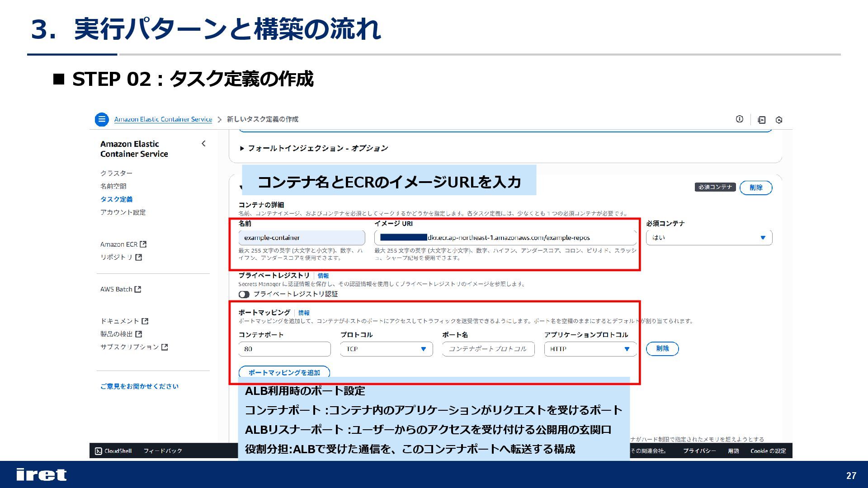Click the ポート名 input field
The height and width of the screenshot is (488, 868).
click(x=488, y=349)
